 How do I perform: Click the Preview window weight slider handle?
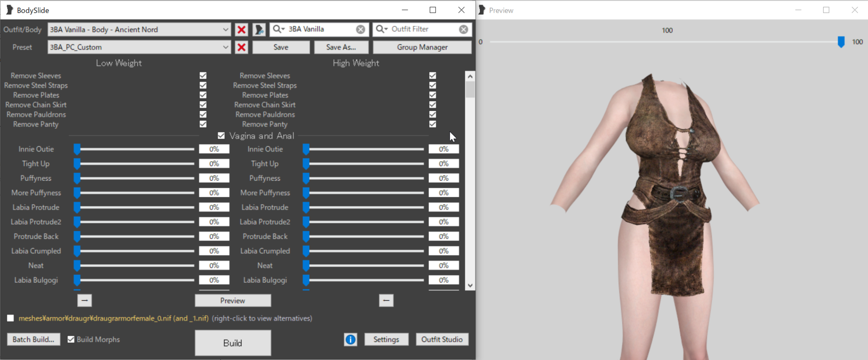click(x=841, y=42)
